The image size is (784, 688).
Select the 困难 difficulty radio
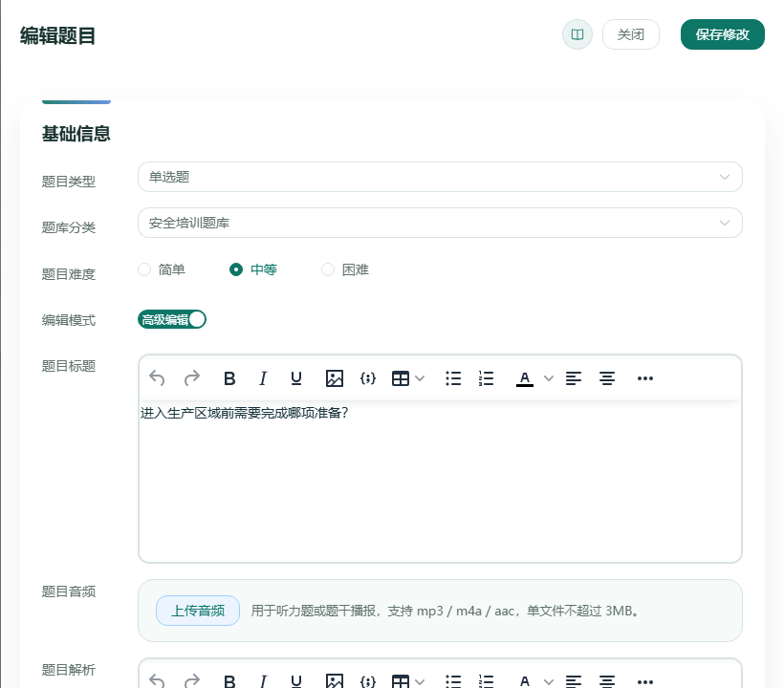(328, 269)
